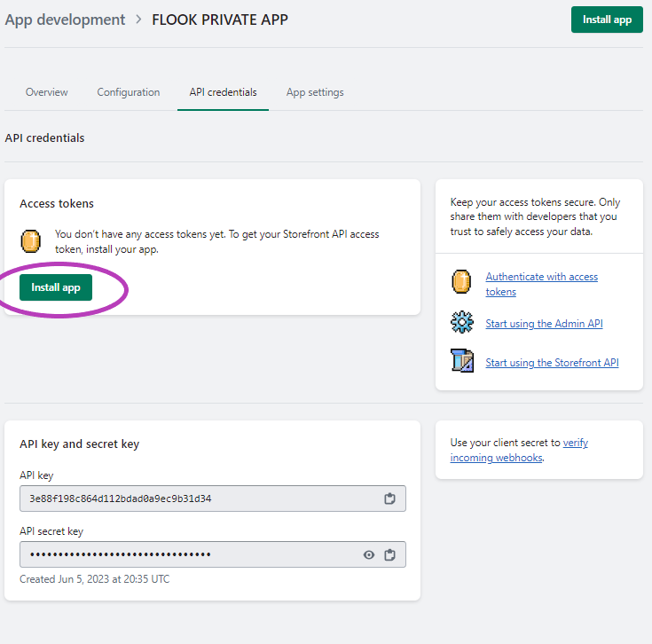Click Install app under Access tokens
This screenshot has height=644, width=652.
[56, 287]
